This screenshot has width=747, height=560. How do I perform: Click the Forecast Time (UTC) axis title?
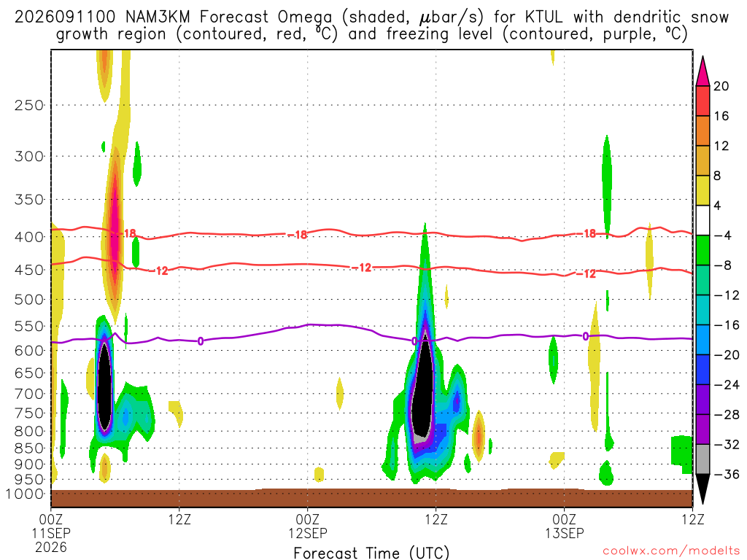pos(371,553)
